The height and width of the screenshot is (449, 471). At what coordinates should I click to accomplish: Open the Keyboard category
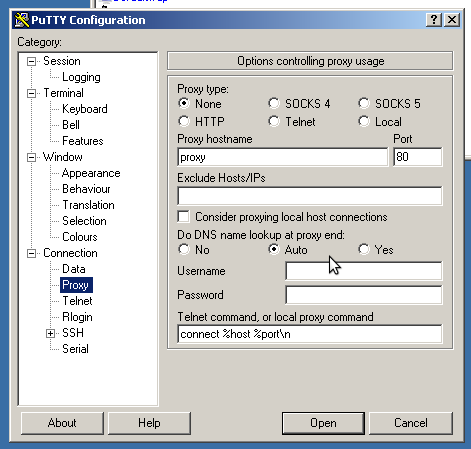(85, 109)
